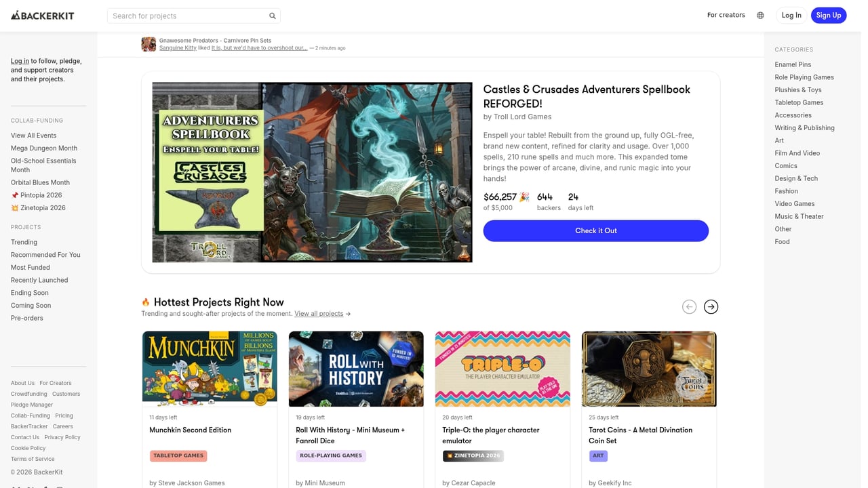Click the View all projects link
Image resolution: width=868 pixels, height=488 pixels.
319,313
